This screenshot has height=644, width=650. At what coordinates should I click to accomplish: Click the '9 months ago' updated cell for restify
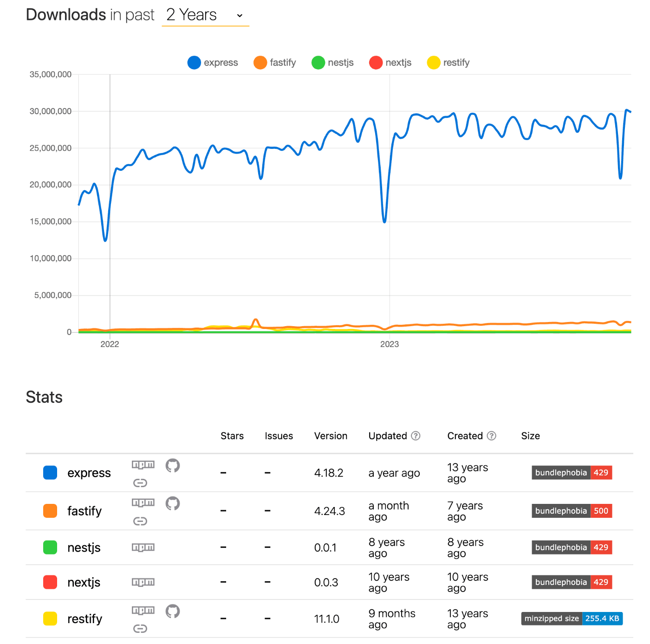point(392,619)
